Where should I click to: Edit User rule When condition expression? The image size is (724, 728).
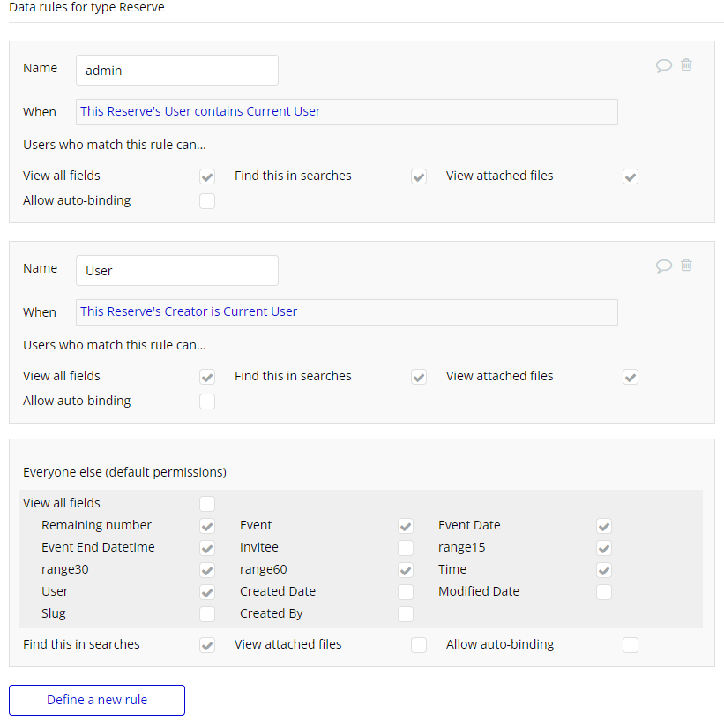[347, 312]
